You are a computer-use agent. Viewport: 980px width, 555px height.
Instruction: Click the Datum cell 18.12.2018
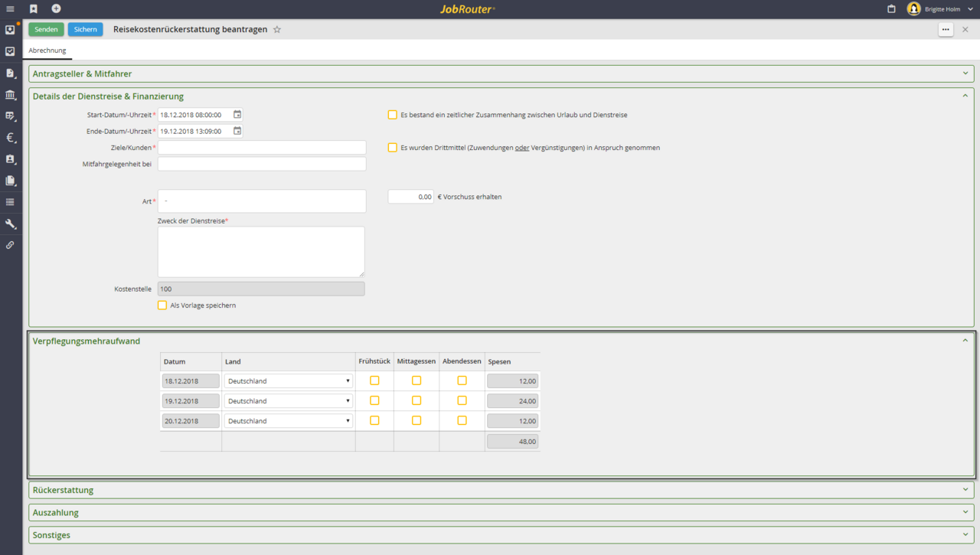click(191, 381)
